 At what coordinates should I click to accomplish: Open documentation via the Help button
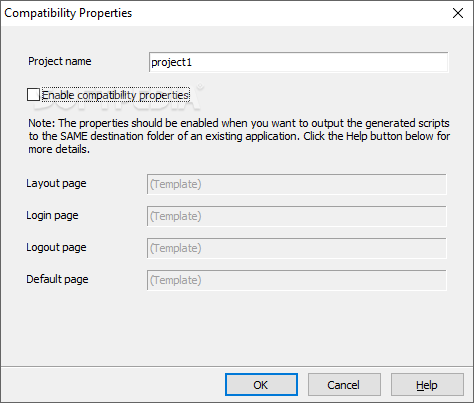click(427, 385)
